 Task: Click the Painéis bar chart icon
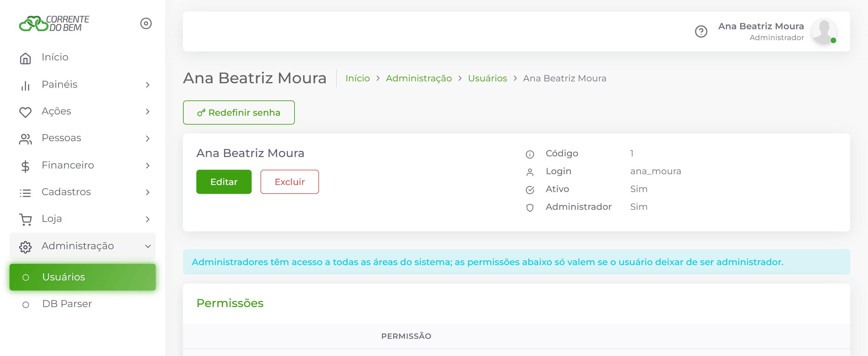[25, 86]
